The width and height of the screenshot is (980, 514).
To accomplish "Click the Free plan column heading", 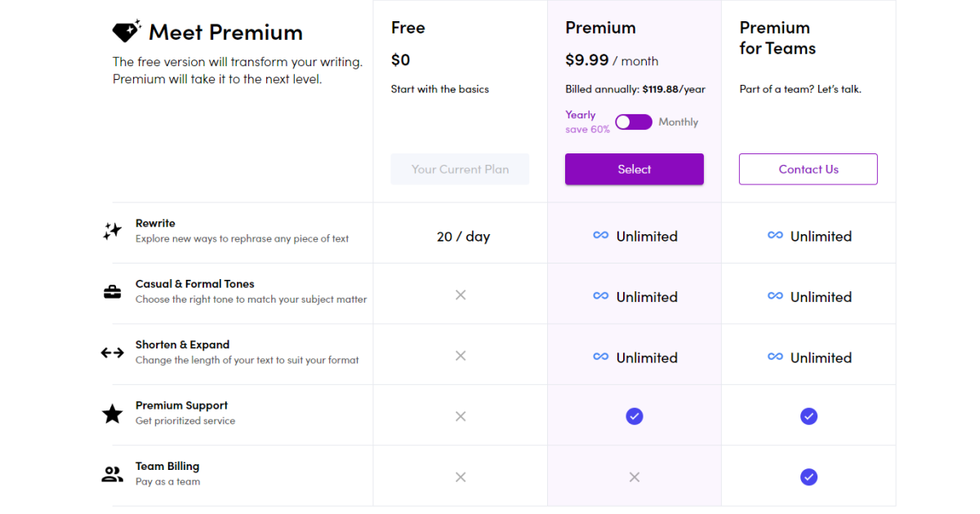I will (408, 28).
